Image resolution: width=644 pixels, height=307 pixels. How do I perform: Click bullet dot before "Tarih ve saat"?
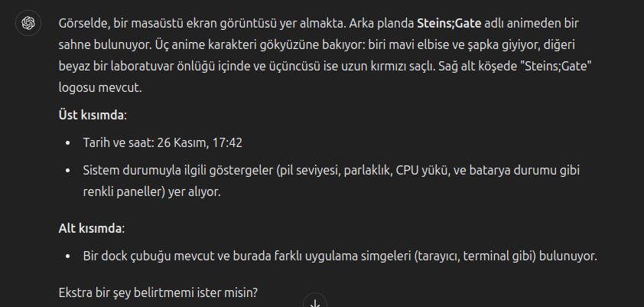(68, 143)
